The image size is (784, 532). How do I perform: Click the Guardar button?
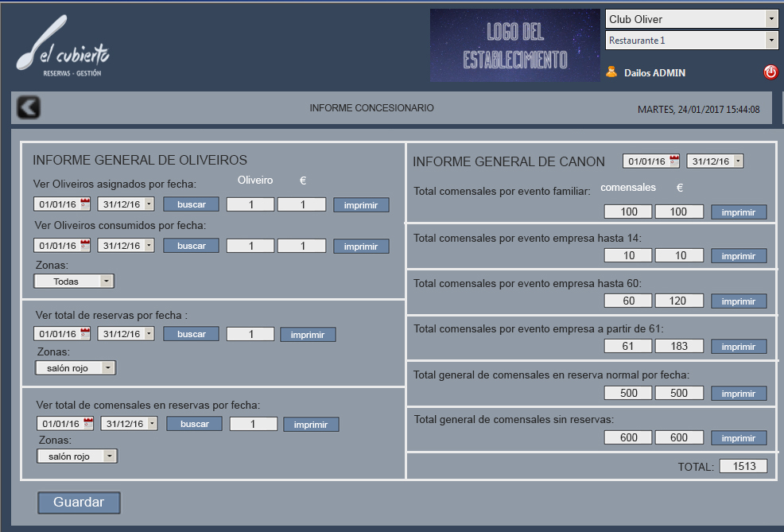pyautogui.click(x=79, y=503)
